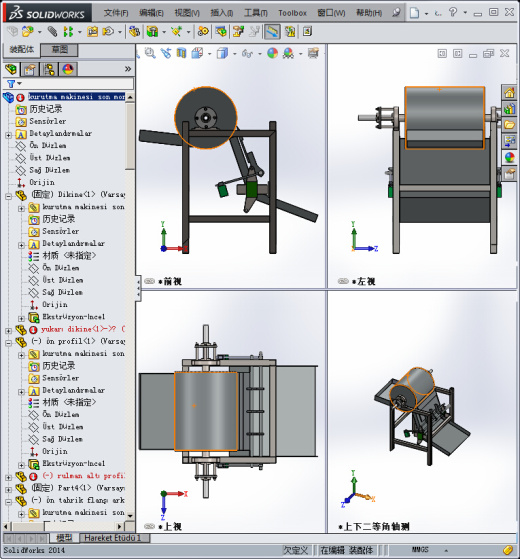Toggle the Interference Detection icon
The height and width of the screenshot is (559, 520).
(272, 32)
